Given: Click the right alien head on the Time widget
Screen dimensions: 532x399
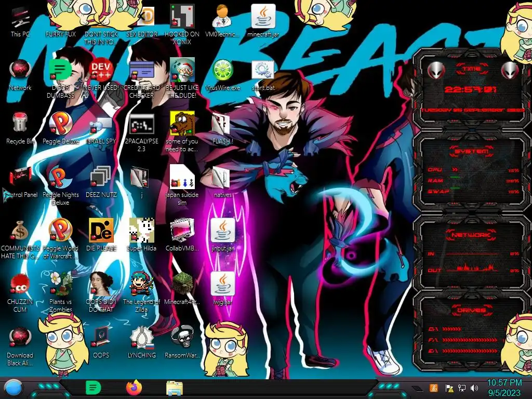Looking at the screenshot, I should click(x=510, y=71).
